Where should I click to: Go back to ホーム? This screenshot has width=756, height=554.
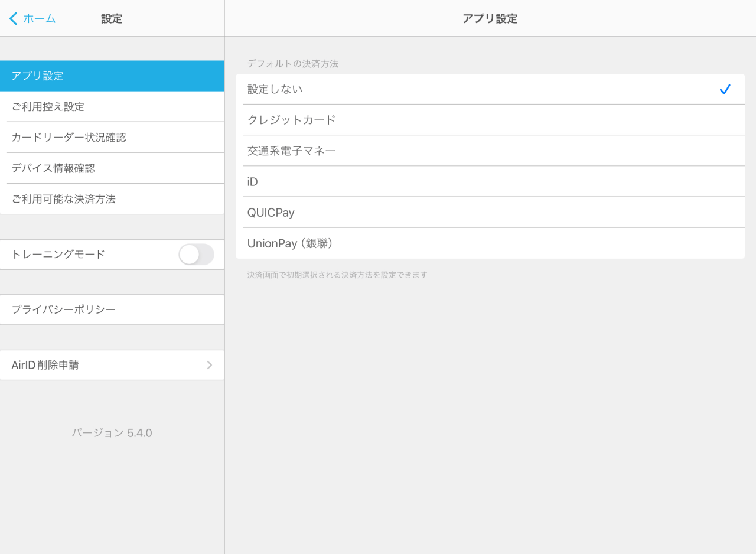click(32, 18)
